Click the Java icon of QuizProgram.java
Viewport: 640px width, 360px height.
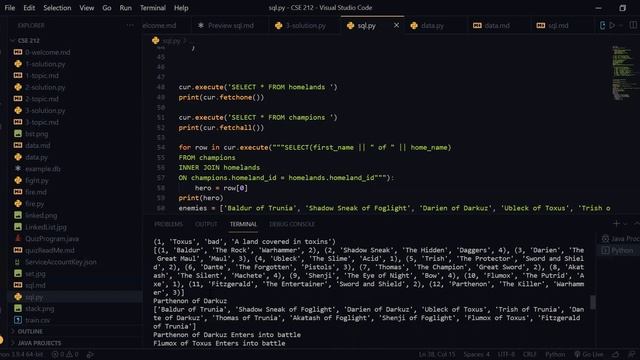[18, 238]
